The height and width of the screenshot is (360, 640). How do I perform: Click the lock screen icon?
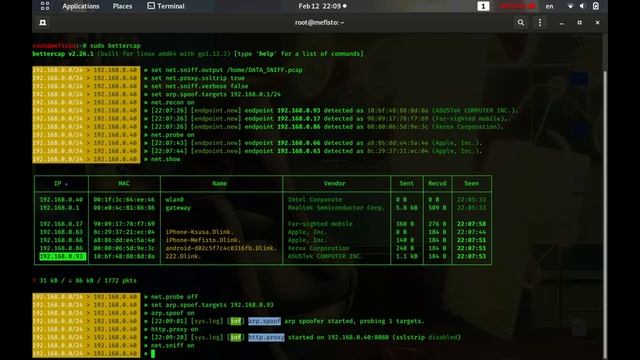coord(596,6)
